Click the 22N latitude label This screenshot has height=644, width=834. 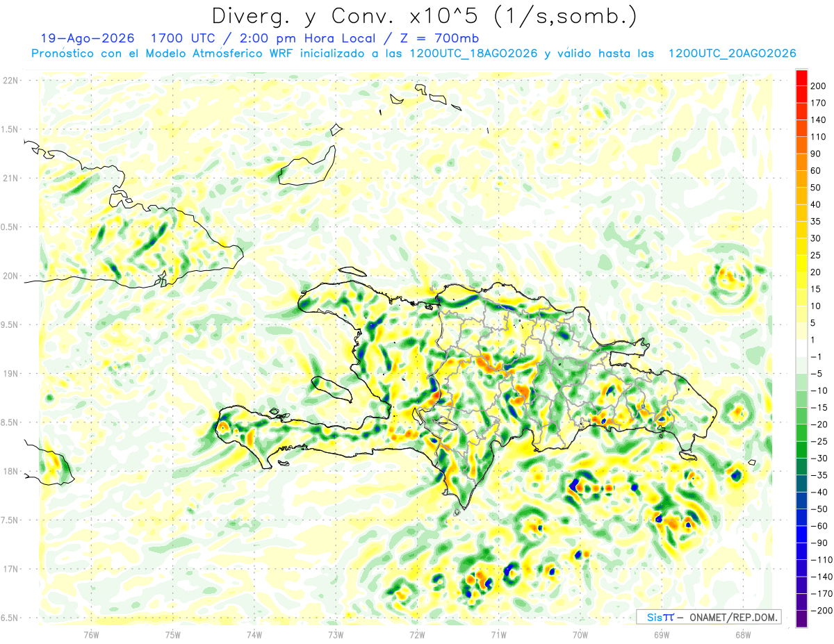pyautogui.click(x=10, y=80)
